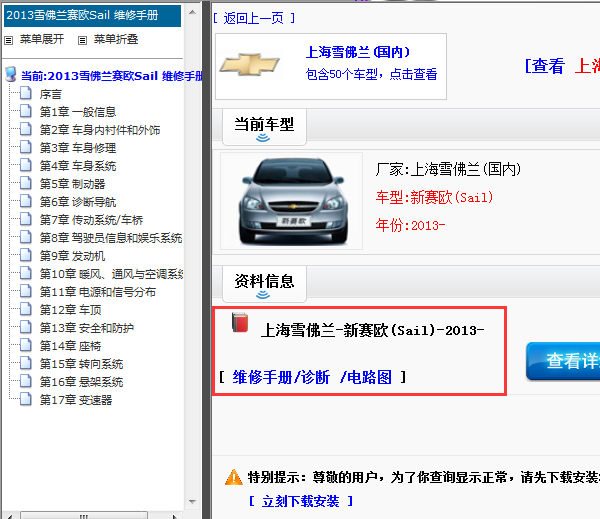The height and width of the screenshot is (519, 600).
Task: Click the page icon beside 第11章 电源和信号分布
Action: (26, 291)
